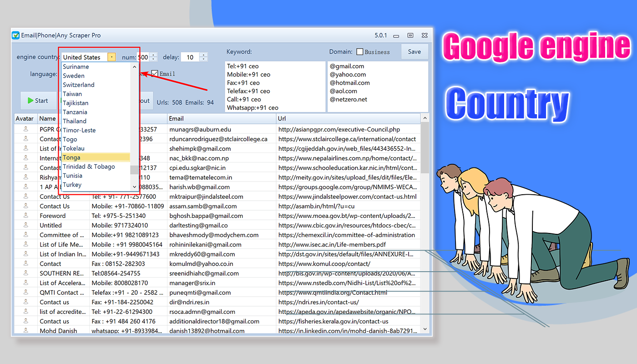This screenshot has height=364, width=637.
Task: Click URL https://www.komul.coop/contact/
Action: (x=324, y=264)
